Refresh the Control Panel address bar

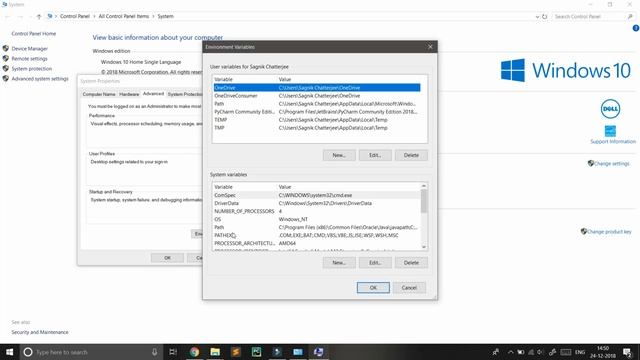click(544, 16)
